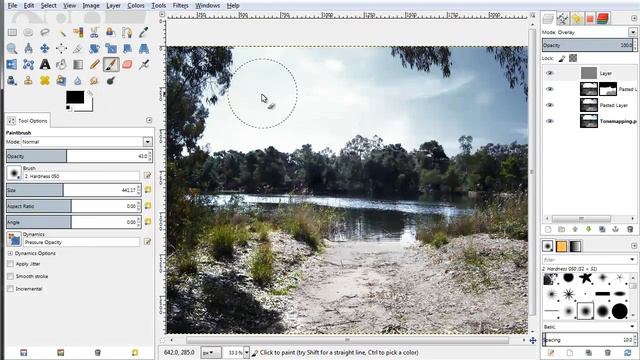Select the Smudge tool

(x=94, y=80)
